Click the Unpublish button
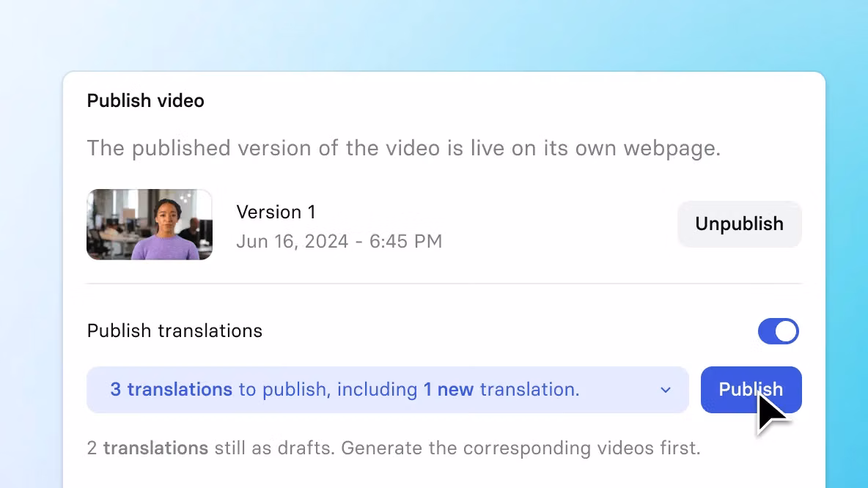 click(x=739, y=224)
